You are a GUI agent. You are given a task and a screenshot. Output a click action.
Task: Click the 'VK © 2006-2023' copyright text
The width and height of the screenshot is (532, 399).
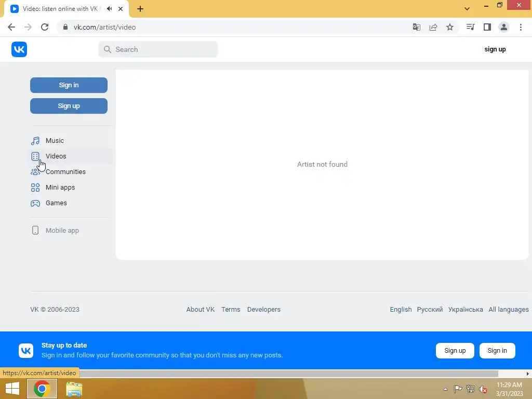click(55, 310)
